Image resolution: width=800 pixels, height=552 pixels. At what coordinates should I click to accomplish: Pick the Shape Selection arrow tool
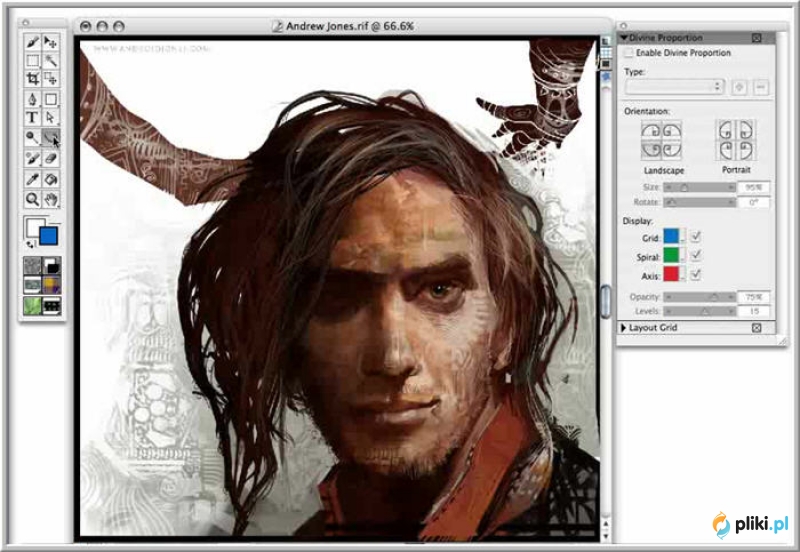(x=51, y=117)
